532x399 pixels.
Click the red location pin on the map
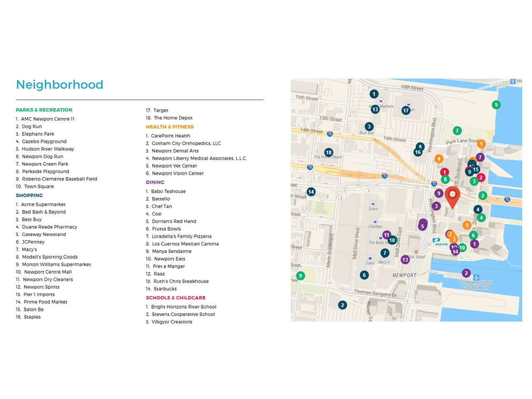tap(452, 197)
